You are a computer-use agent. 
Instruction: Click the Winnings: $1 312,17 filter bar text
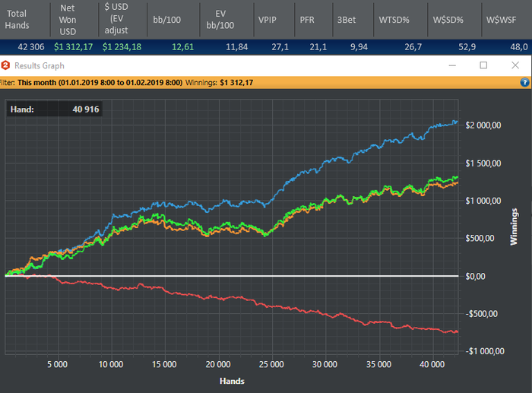pyautogui.click(x=219, y=82)
